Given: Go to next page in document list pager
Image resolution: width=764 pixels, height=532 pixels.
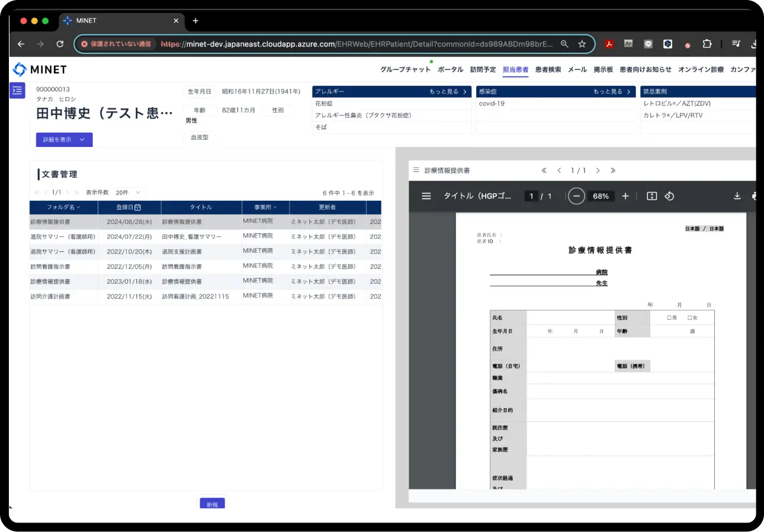Looking at the screenshot, I should [x=68, y=193].
